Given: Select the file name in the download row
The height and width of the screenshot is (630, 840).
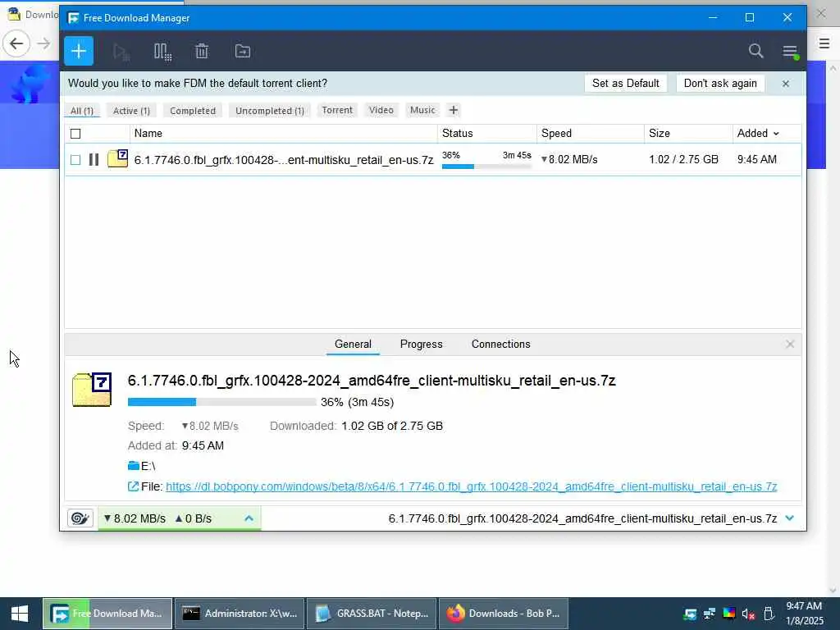Looking at the screenshot, I should tap(283, 160).
